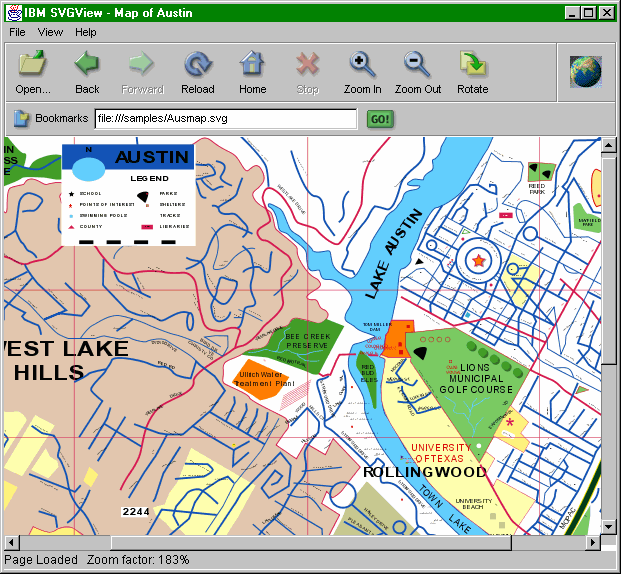
Task: Click horizontal scrollbar right arrow
Action: [592, 543]
